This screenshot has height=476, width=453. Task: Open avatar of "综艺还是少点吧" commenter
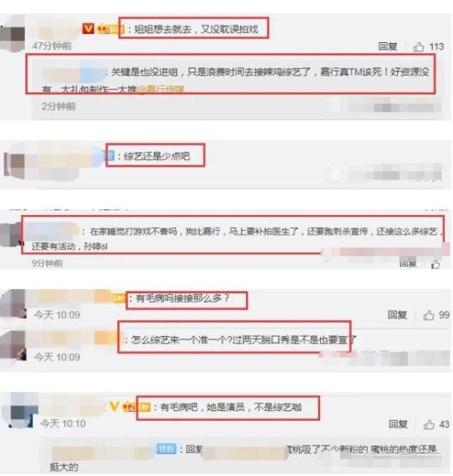coord(14,164)
